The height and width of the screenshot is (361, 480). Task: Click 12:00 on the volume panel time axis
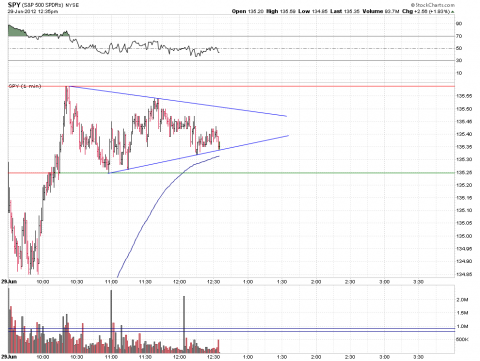[179, 357]
